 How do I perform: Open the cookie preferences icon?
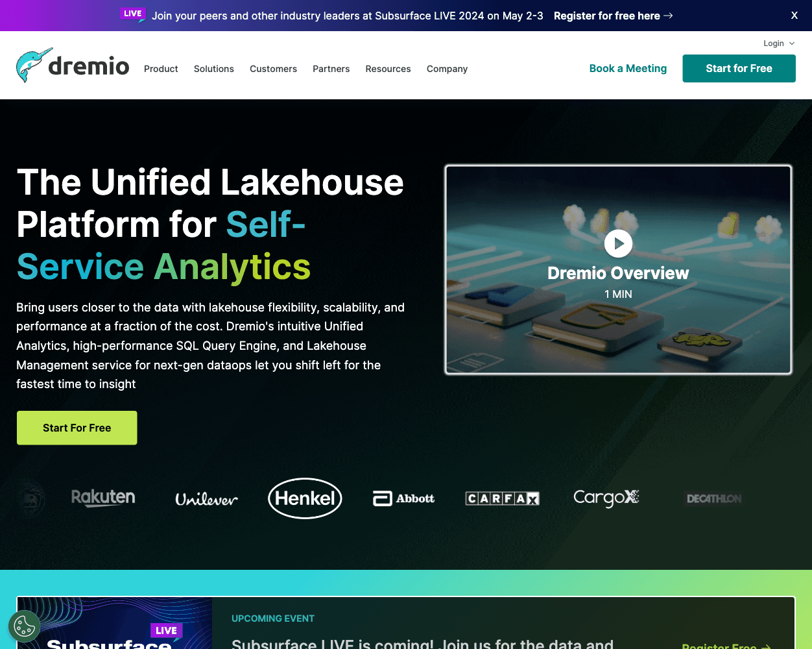tap(25, 626)
